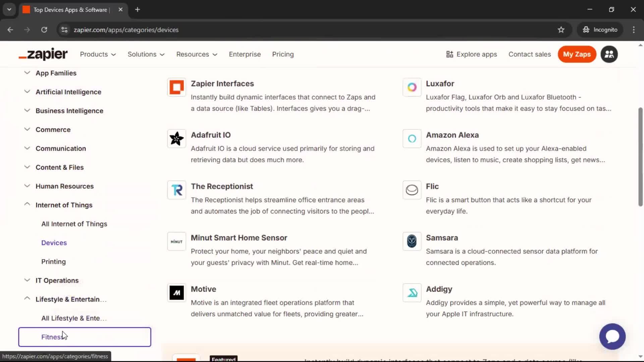This screenshot has width=644, height=362.
Task: Click the scrollbar down arrow
Action: (640, 357)
